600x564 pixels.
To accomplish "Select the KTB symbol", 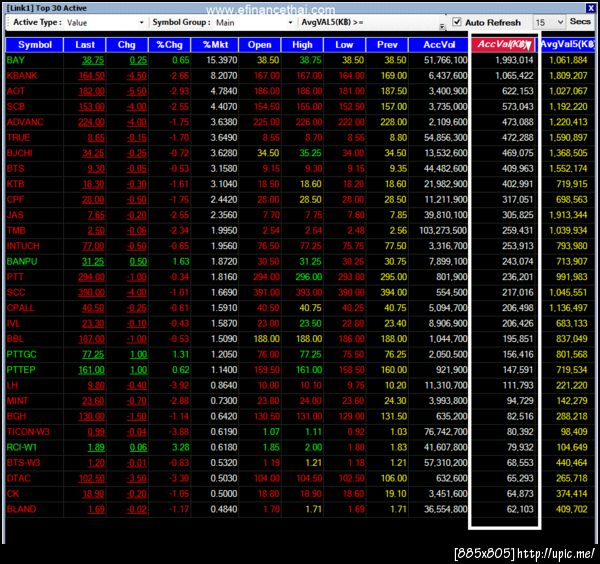I will pos(15,184).
